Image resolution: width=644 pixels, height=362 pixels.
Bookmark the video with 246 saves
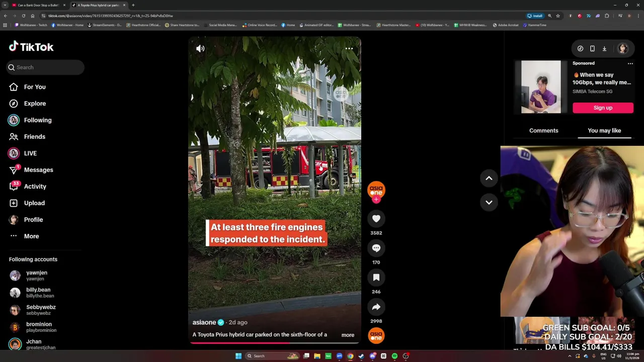(376, 277)
